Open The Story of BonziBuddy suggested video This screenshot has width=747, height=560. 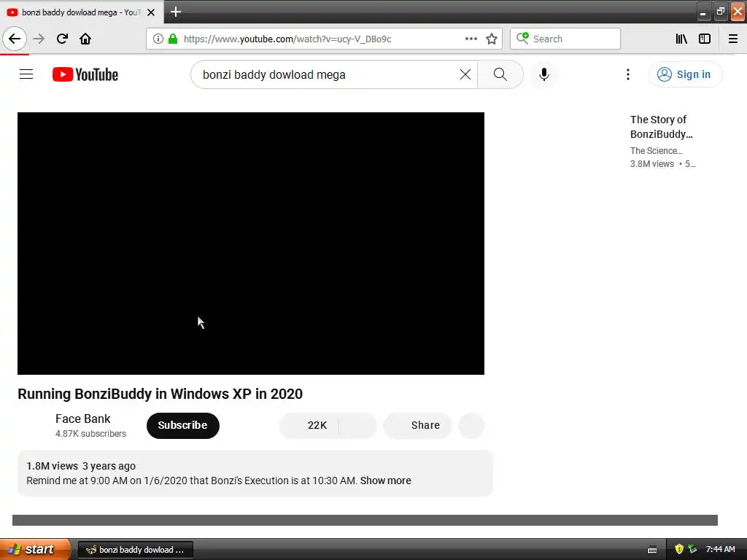point(661,127)
